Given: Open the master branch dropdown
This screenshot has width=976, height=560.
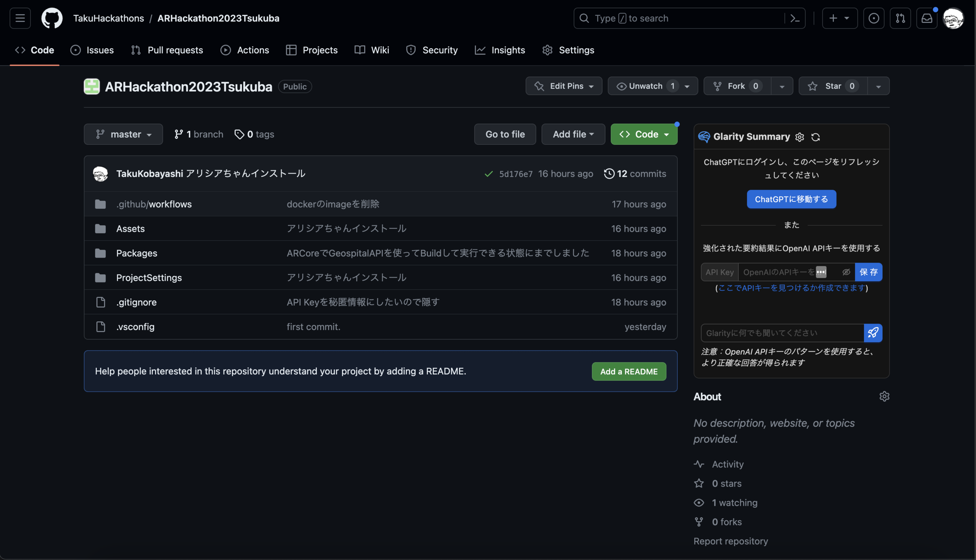Looking at the screenshot, I should point(123,134).
